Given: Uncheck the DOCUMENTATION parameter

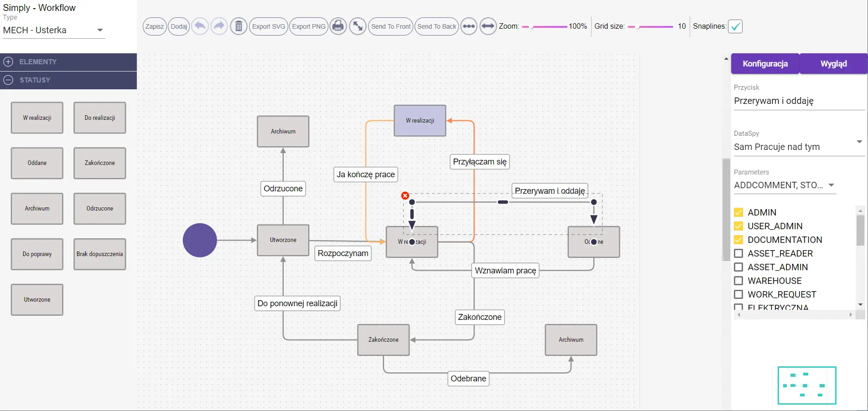Looking at the screenshot, I should (x=738, y=240).
